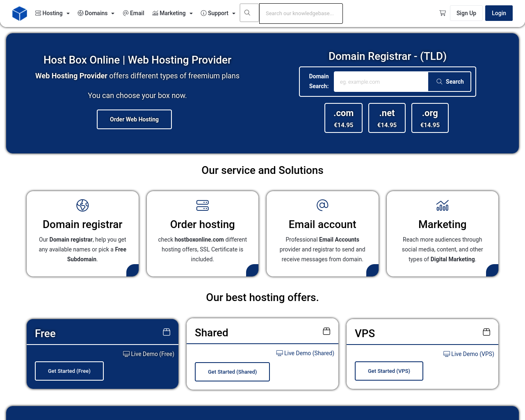Viewport: 525px width, 420px height.
Task: Click 'Host Box Online | Web Hosting Provider' title
Action: pos(137,60)
